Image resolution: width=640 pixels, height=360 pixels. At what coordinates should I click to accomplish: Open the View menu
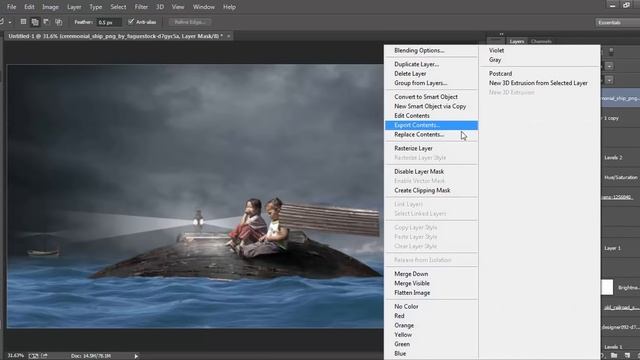[x=178, y=7]
